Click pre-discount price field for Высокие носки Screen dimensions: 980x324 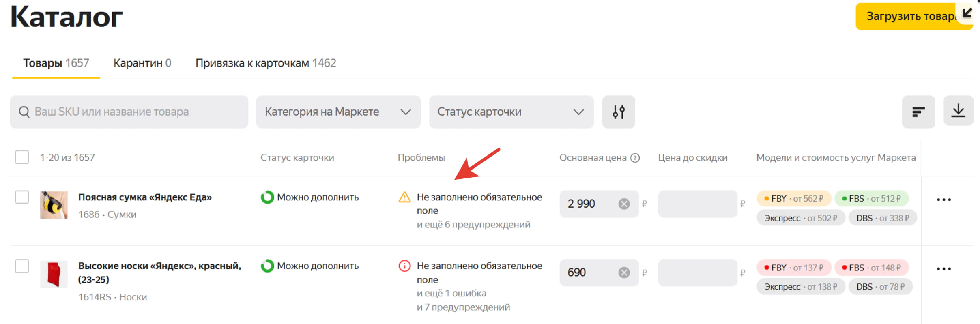[698, 273]
